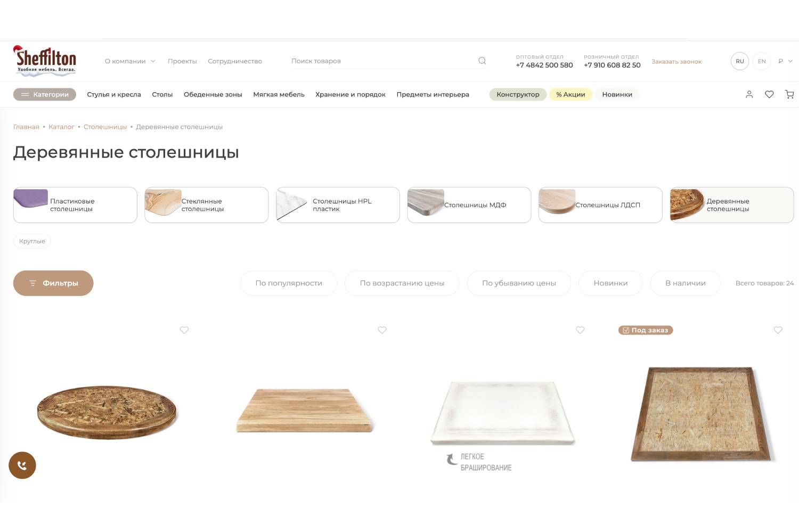Open the user account icon
Image resolution: width=799 pixels, height=532 pixels.
pos(749,94)
